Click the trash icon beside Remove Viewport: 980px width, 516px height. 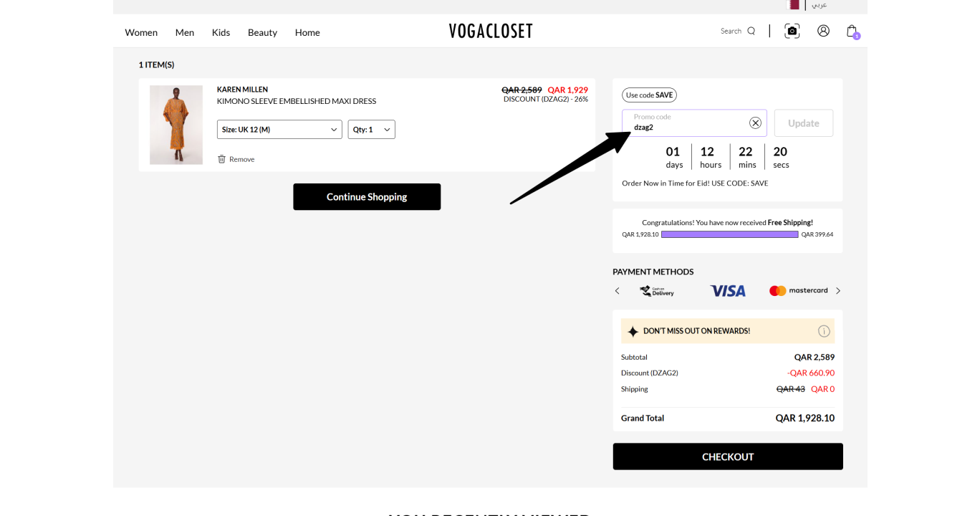(x=221, y=159)
